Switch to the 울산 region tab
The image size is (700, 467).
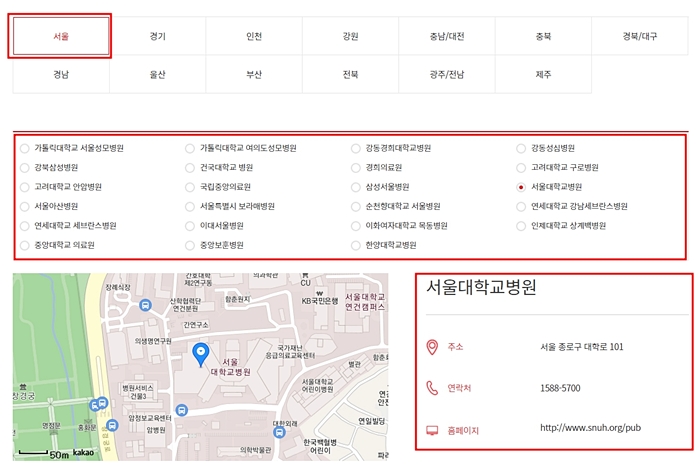tap(158, 75)
